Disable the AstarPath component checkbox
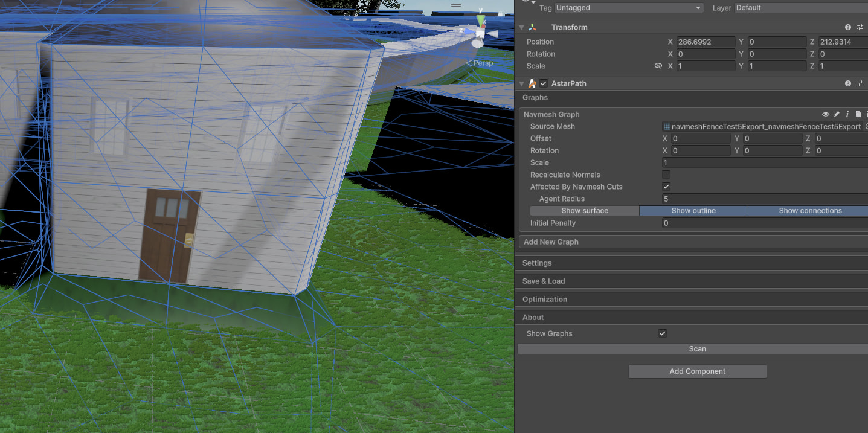This screenshot has height=433, width=868. [x=544, y=83]
